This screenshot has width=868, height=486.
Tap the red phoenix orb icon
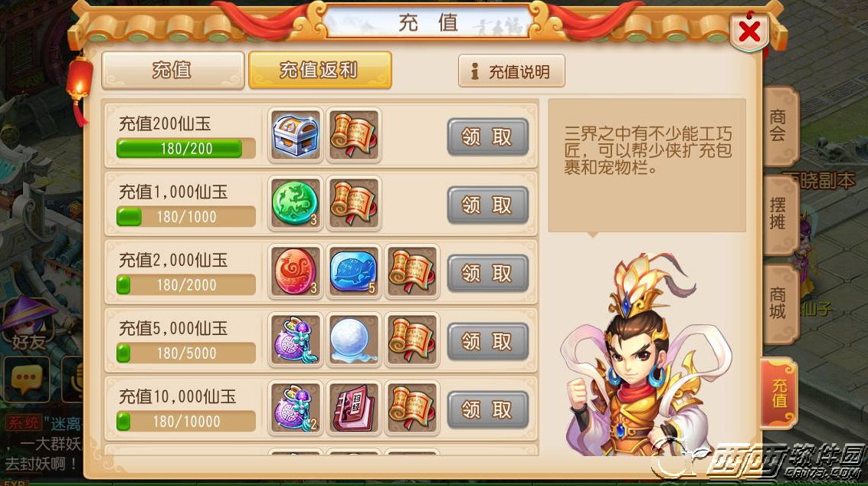click(296, 271)
